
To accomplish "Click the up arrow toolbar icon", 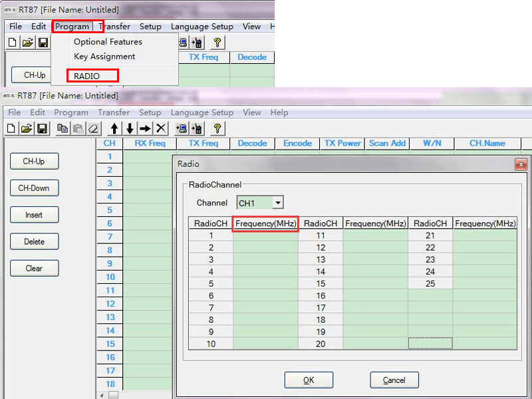I will (114, 128).
